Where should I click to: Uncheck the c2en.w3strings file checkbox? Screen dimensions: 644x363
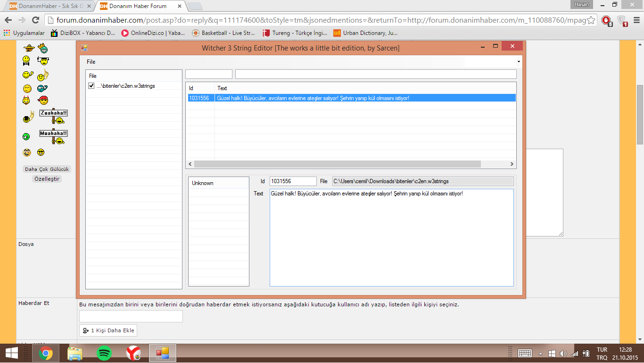coord(91,86)
